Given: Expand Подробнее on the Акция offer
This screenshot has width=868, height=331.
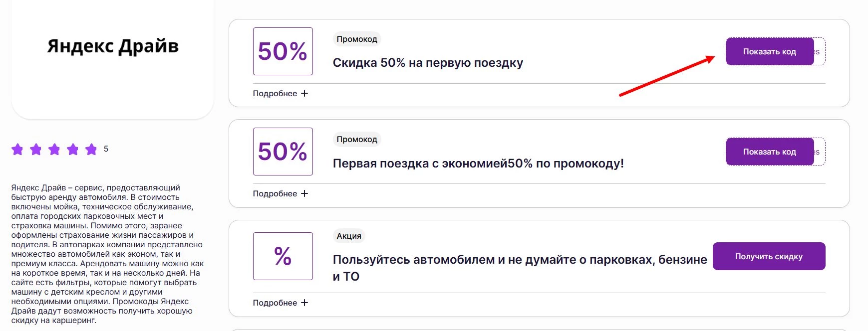Looking at the screenshot, I should point(280,303).
